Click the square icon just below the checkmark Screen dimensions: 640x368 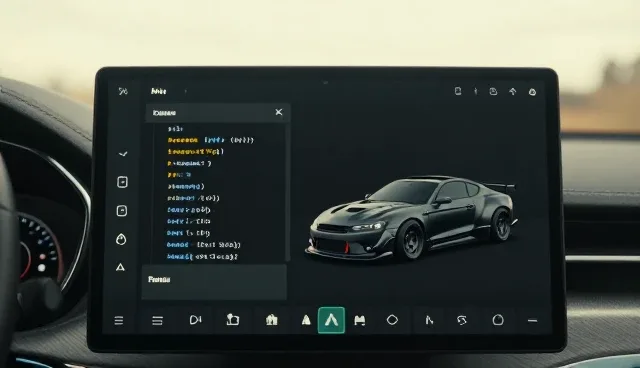coord(122,182)
